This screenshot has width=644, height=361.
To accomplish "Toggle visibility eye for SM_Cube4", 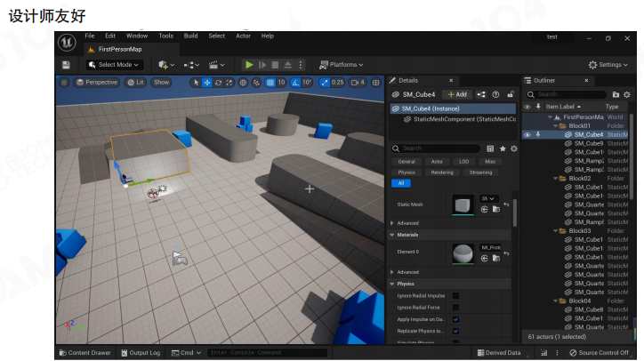I will point(527,134).
